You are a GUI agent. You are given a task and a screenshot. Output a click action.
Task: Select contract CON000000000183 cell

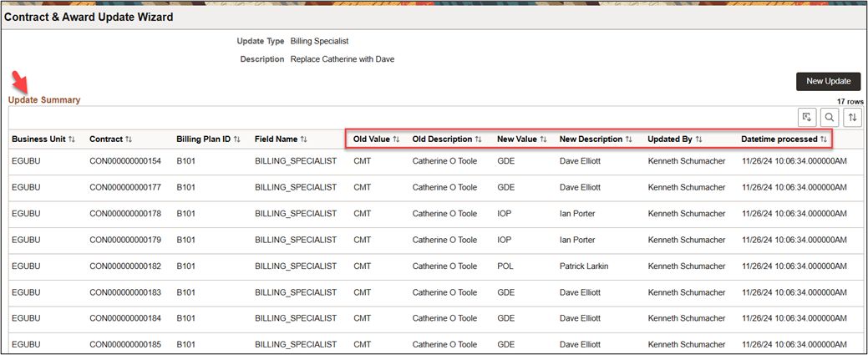click(125, 292)
